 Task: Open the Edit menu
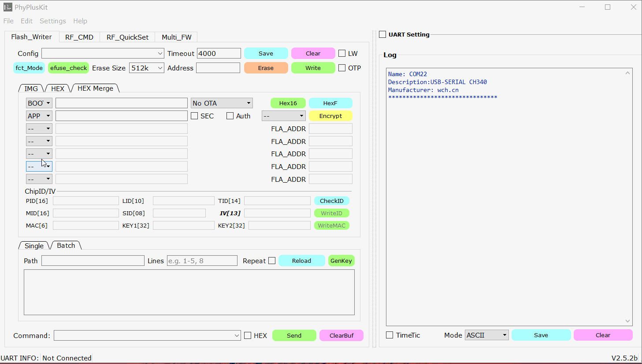[26, 21]
